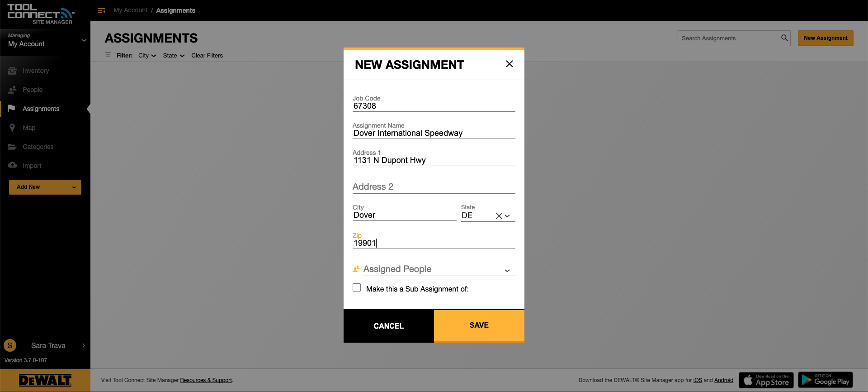
Task: Click the sidebar collapse menu icon
Action: click(x=101, y=10)
